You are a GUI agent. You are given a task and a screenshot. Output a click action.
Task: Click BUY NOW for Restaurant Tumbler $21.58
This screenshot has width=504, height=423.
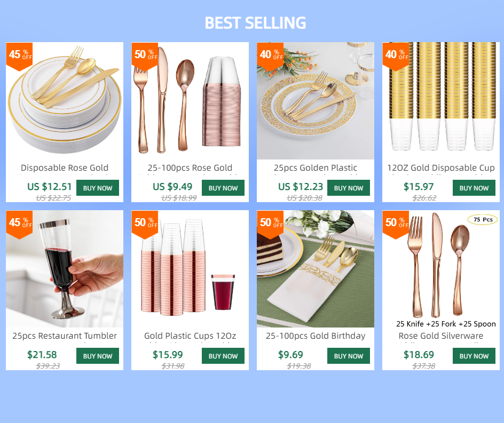point(98,356)
